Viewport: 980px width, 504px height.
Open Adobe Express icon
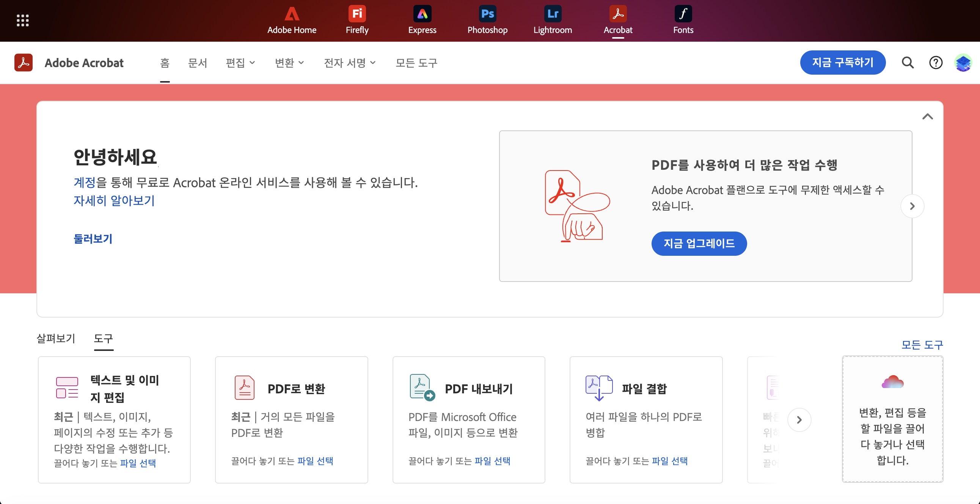[422, 14]
